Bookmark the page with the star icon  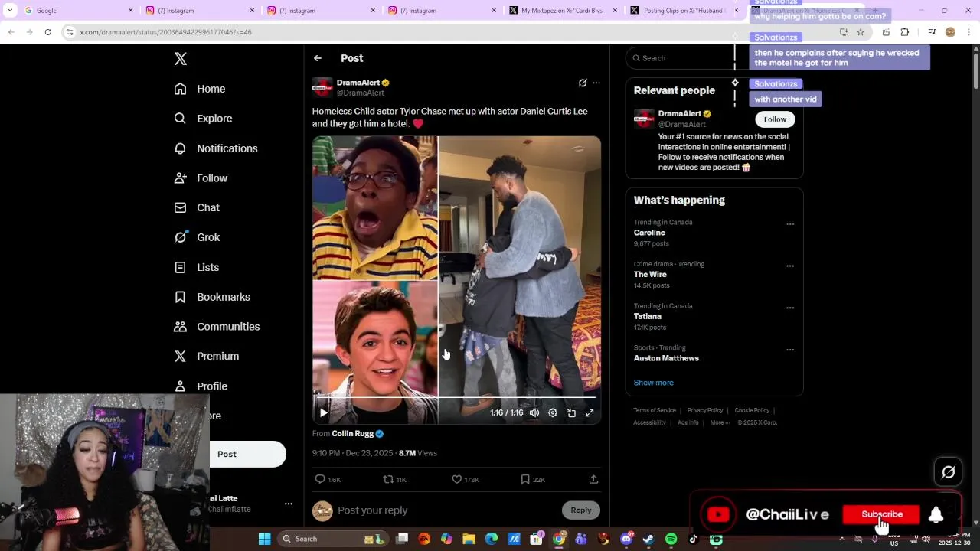click(x=861, y=32)
